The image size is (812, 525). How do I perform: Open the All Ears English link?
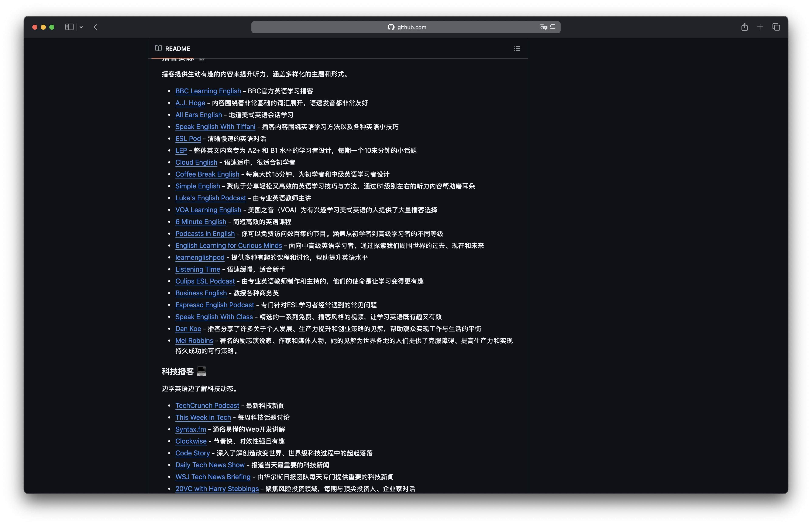point(199,115)
